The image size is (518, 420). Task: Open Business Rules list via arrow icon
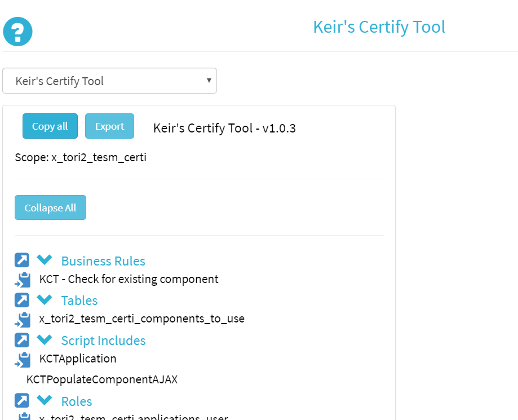[x=22, y=260]
